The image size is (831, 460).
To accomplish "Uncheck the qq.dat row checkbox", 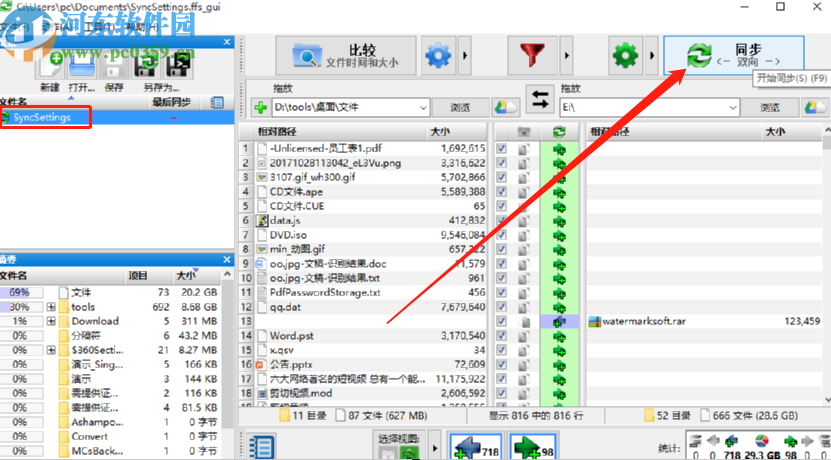I will [x=501, y=307].
